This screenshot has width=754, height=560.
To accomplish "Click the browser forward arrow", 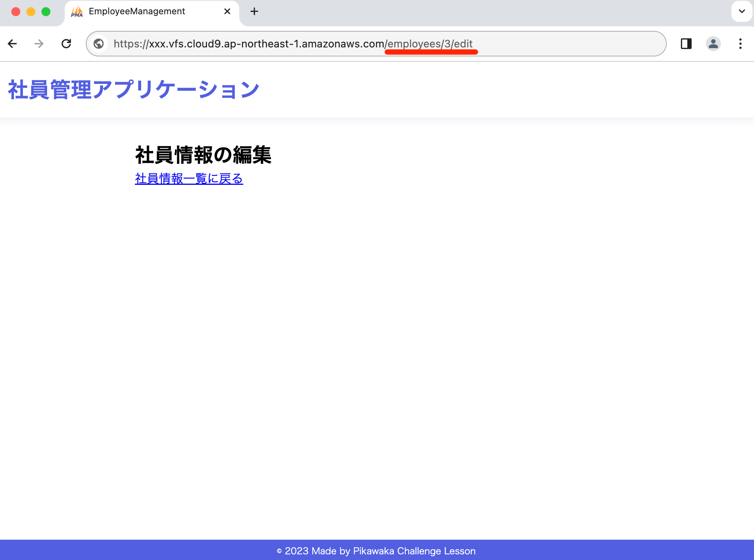I will (x=39, y=44).
